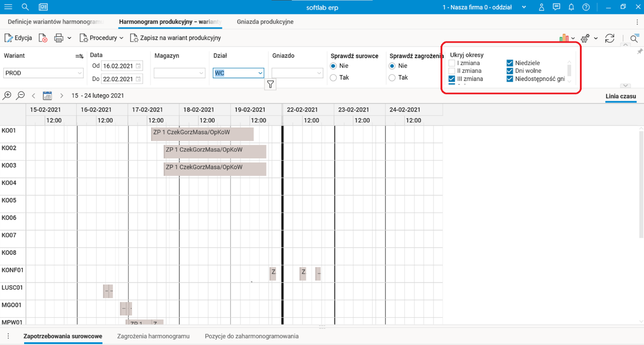
Task: Uncheck the Niedostępność gni checkbox
Action: pyautogui.click(x=510, y=79)
